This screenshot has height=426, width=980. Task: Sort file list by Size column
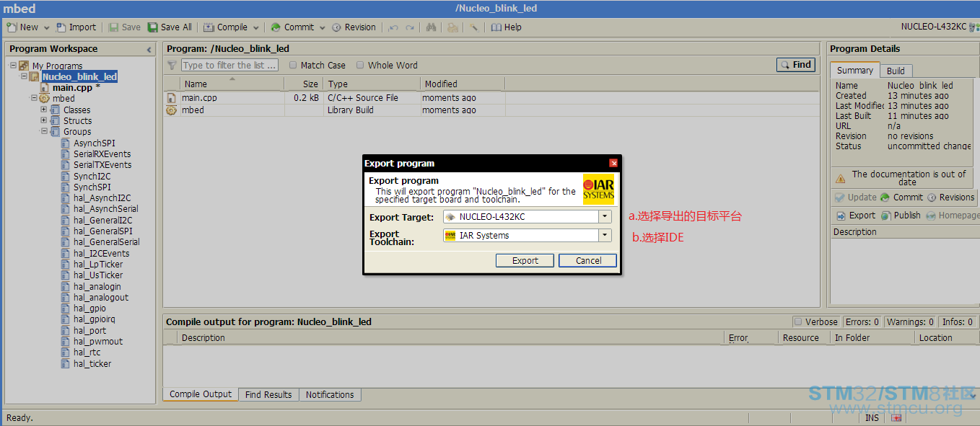(303, 84)
